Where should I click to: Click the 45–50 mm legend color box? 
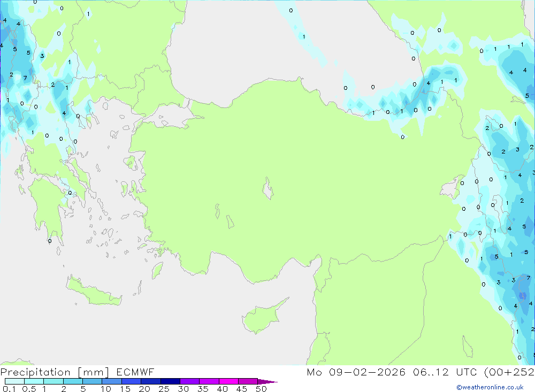pos(248,381)
